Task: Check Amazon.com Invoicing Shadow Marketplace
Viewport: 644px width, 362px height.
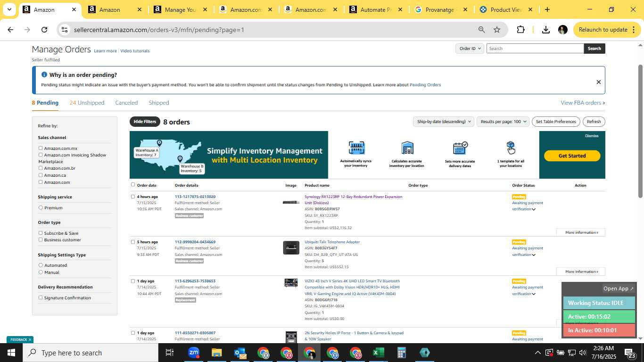Action: coord(41,155)
